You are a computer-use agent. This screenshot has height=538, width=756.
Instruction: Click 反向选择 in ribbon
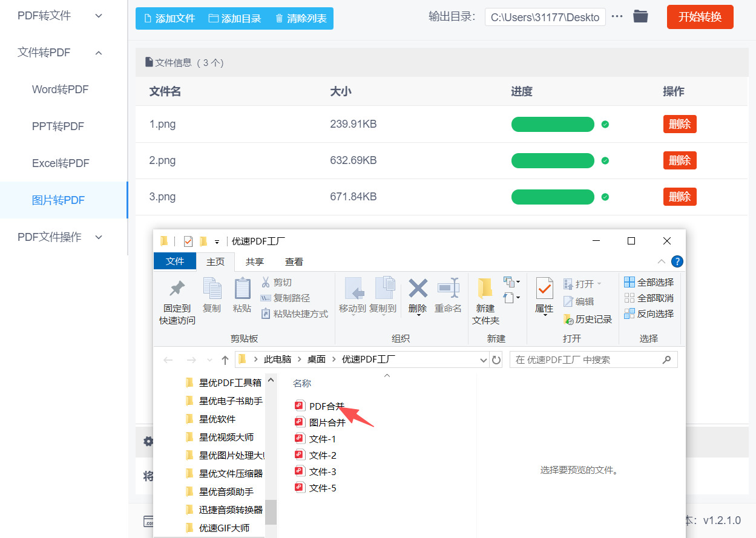pyautogui.click(x=649, y=314)
